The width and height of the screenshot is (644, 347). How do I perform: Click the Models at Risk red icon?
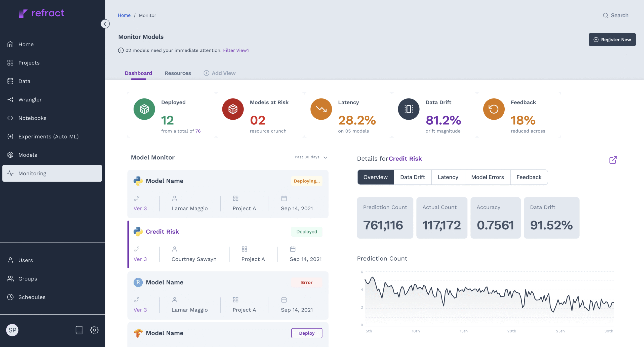tap(233, 109)
